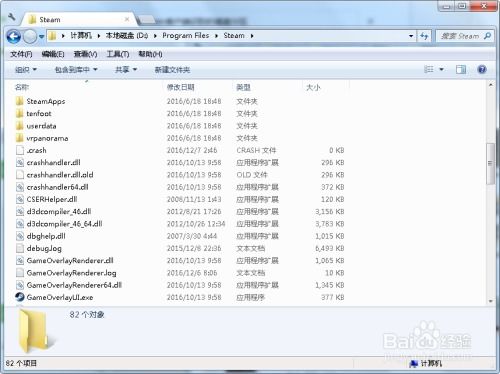Image resolution: width=500 pixels, height=374 pixels.
Task: Click the scrollbar up arrow
Action: (x=490, y=85)
